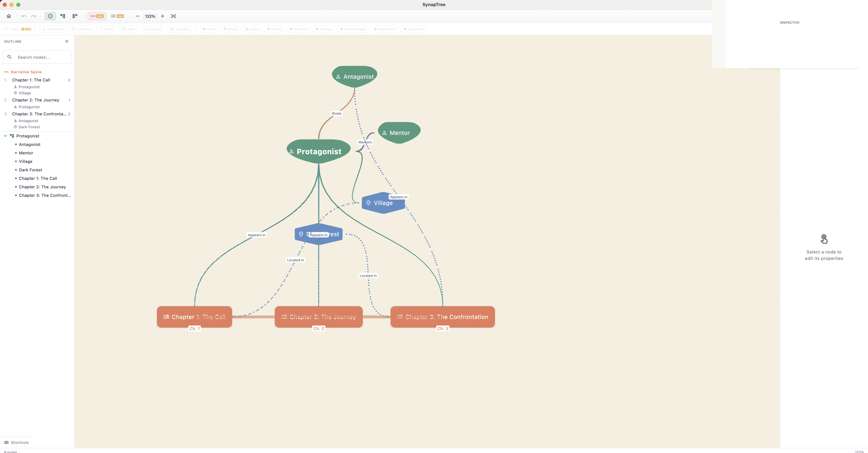
Task: Toggle the Foreshadows filter chip
Action: [x=353, y=29]
